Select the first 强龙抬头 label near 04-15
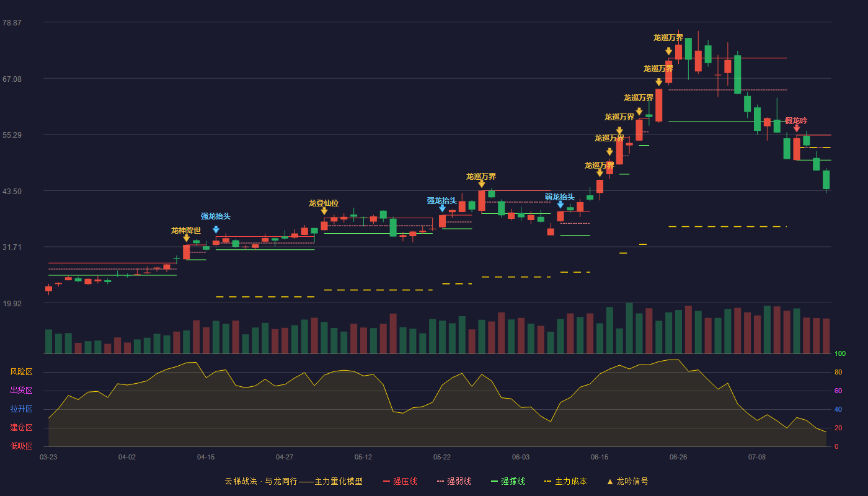 (216, 216)
